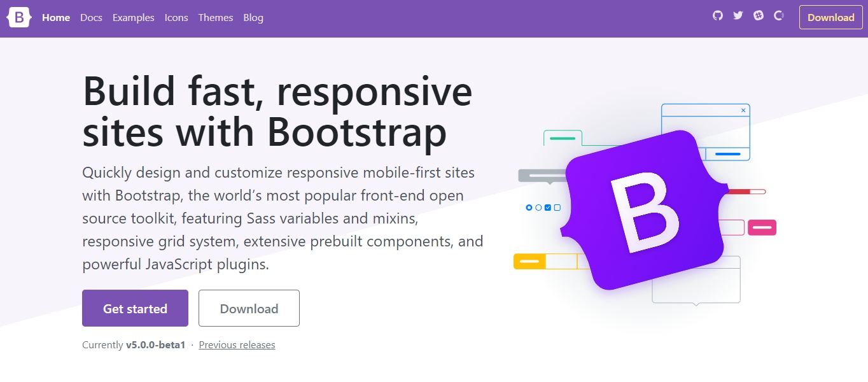Uncheck the blue checked checkbox in the illustration
The height and width of the screenshot is (382, 868).
[548, 207]
